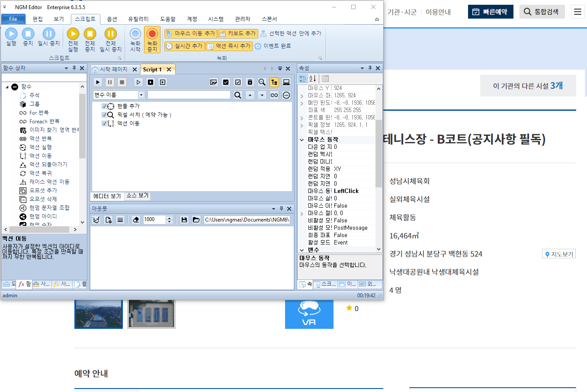The width and height of the screenshot is (587, 392).
Task: Click the open folder icon in 아웃풋 toolbar
Action: pos(196,220)
